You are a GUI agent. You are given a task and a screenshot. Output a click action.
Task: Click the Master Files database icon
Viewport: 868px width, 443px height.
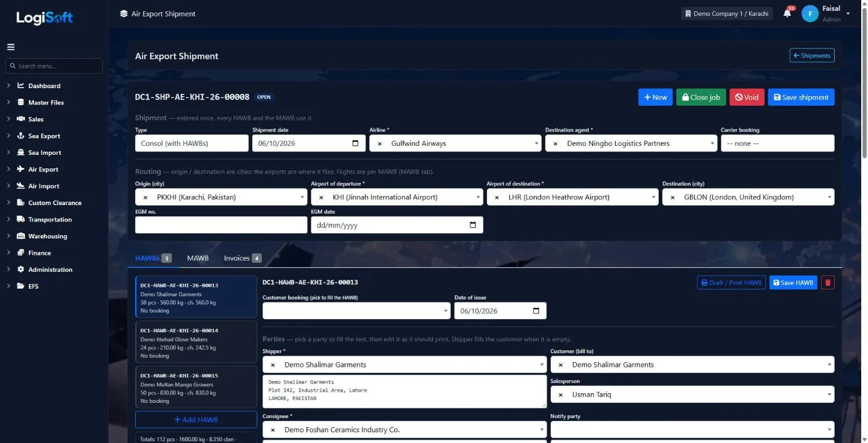coord(21,102)
